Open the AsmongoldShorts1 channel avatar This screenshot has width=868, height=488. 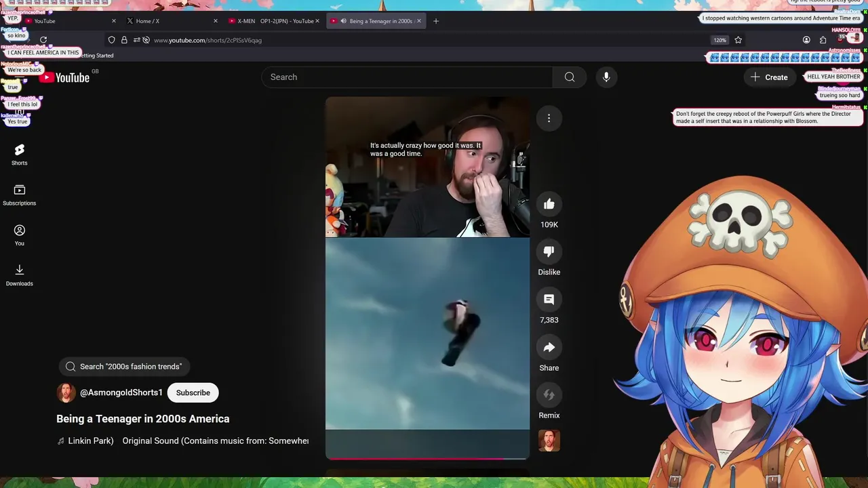(66, 392)
